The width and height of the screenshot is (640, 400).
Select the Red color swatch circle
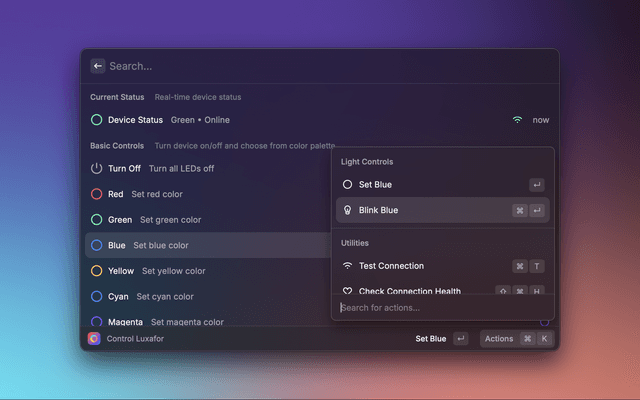(97, 194)
